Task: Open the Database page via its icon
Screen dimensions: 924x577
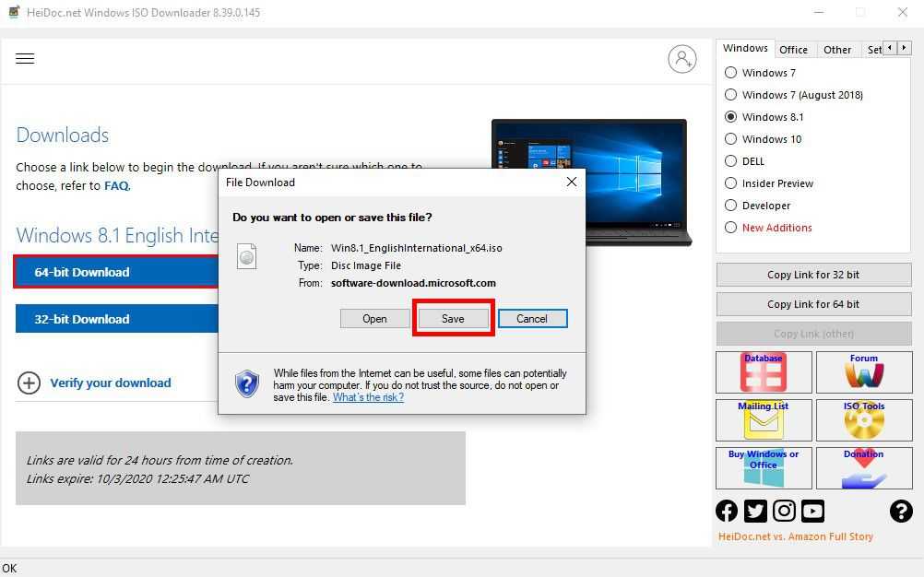Action: [763, 371]
